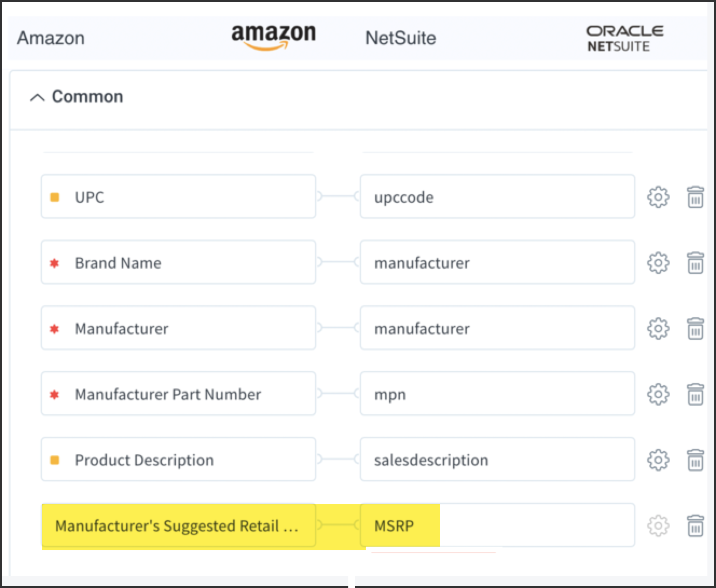Select Manufacturer's Suggested Retail source field
This screenshot has height=588, width=716.
(x=178, y=525)
